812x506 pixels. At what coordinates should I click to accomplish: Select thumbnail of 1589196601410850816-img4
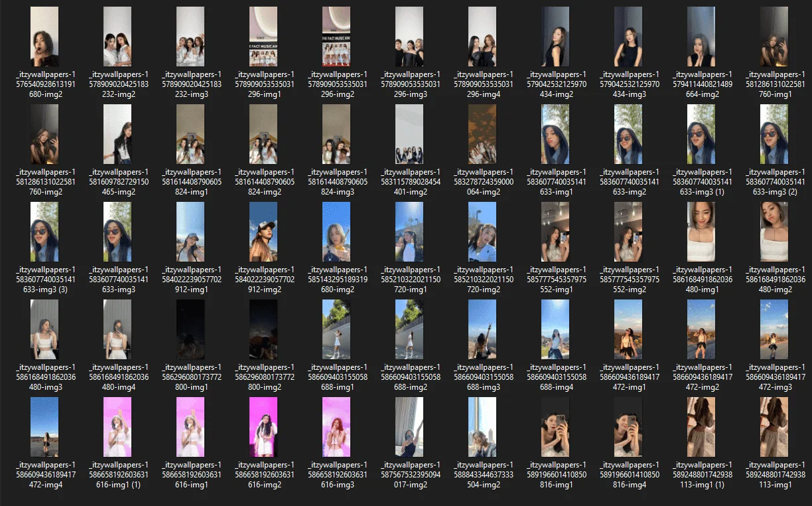628,428
